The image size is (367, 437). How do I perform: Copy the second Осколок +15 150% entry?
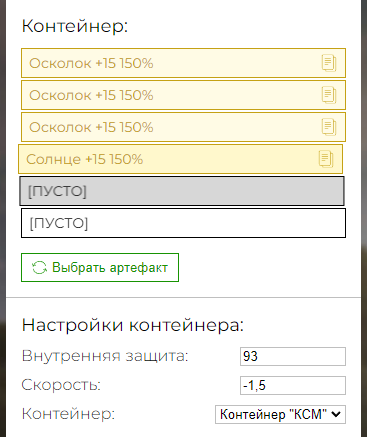329,95
